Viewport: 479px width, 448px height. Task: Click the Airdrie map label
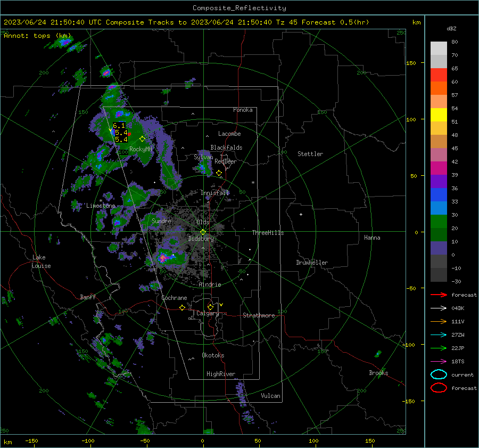point(210,284)
